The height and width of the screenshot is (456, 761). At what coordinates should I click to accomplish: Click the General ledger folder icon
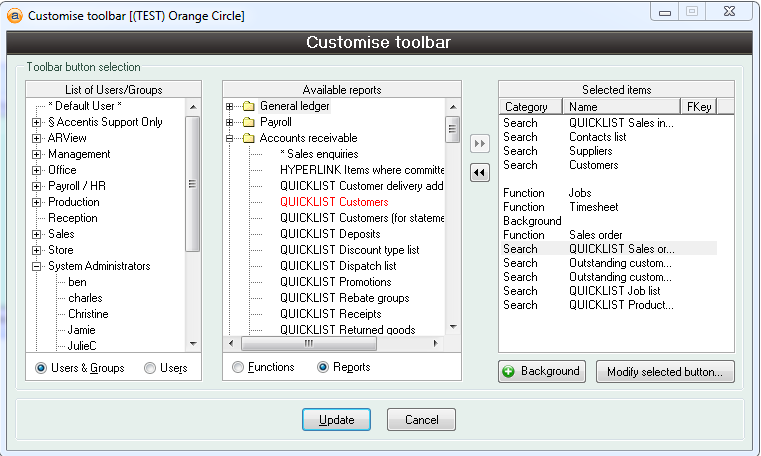[x=247, y=106]
